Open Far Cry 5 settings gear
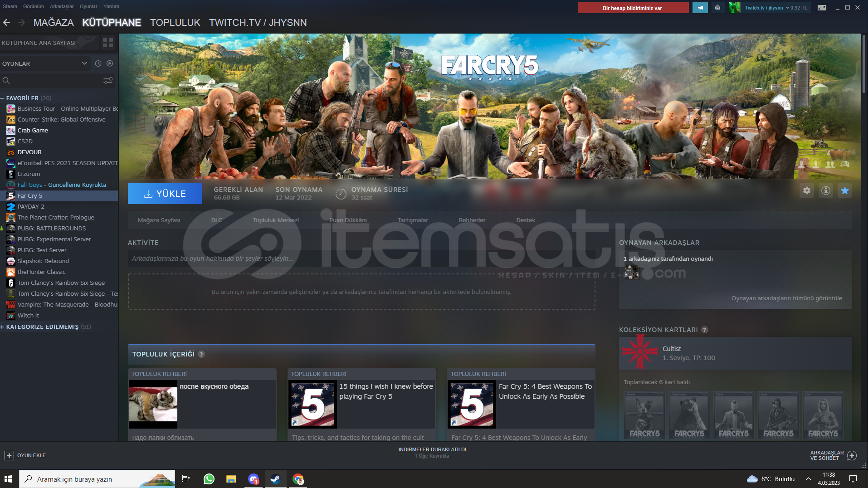This screenshot has width=868, height=488. (x=807, y=191)
